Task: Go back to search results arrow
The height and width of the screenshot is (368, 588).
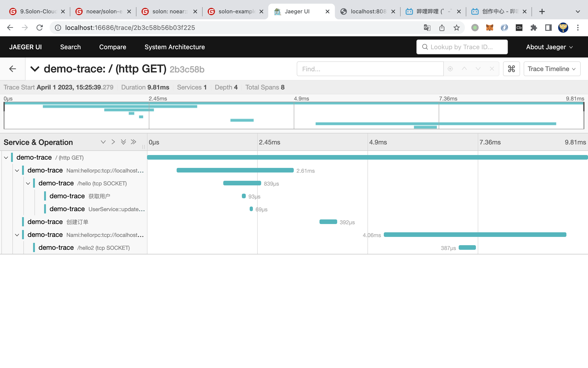Action: pyautogui.click(x=12, y=69)
